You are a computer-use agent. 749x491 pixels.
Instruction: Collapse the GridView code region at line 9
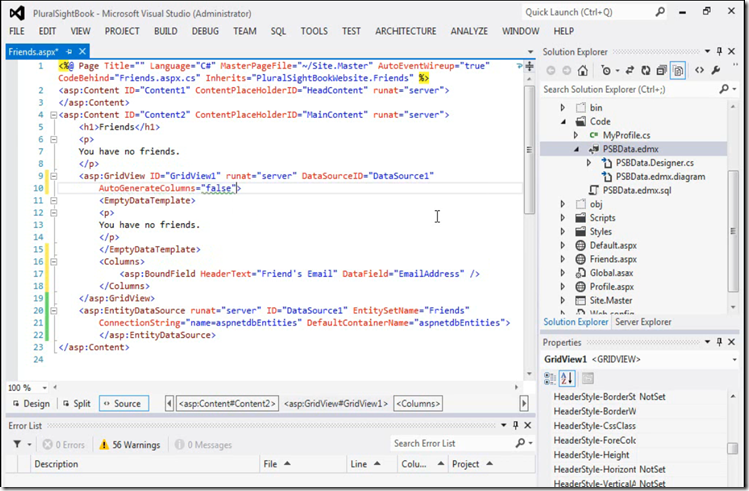point(54,176)
